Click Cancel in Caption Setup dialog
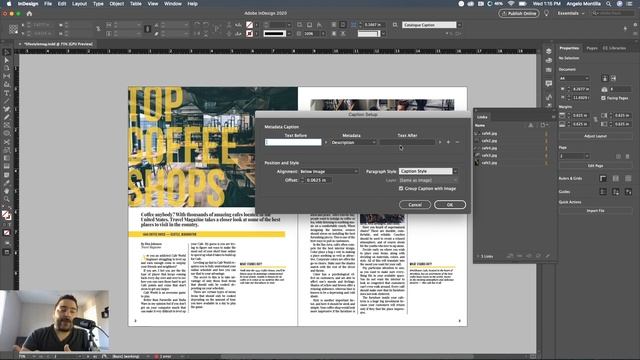Viewport: 640px width, 360px height. tap(415, 204)
